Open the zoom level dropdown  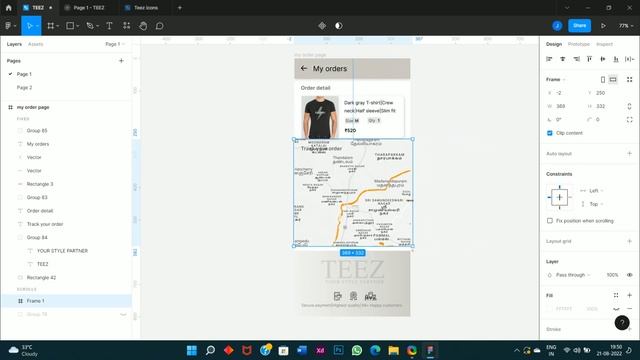click(626, 26)
